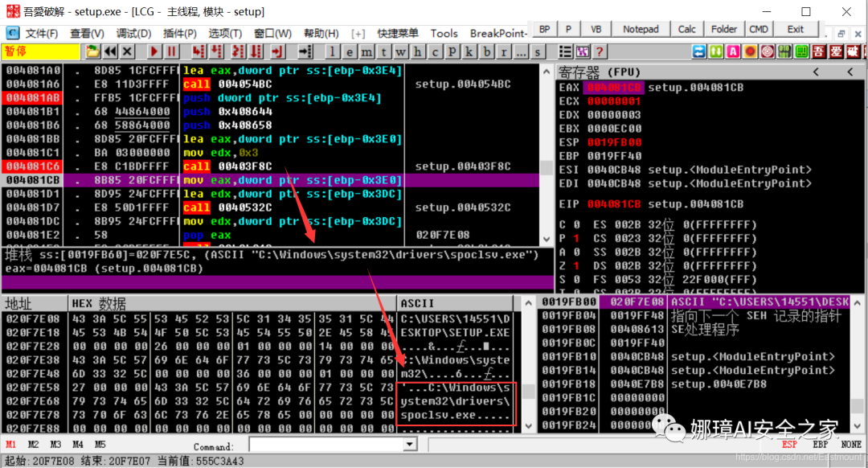
Task: Go to address with black arrow icon
Action: click(305, 51)
